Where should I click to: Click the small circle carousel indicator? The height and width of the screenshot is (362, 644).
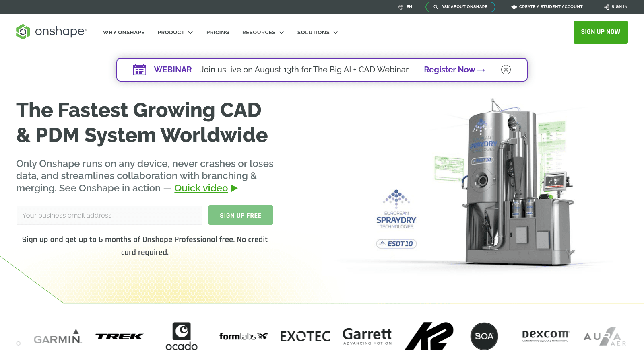[x=18, y=343]
